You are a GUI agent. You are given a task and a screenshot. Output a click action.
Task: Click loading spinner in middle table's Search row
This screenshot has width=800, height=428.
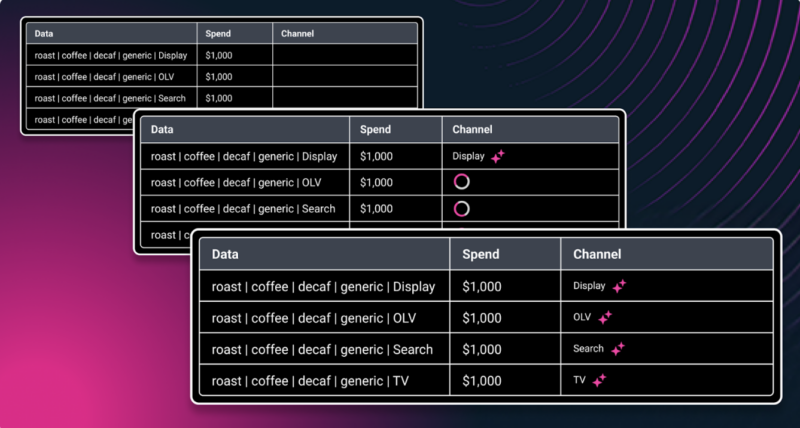[461, 209]
